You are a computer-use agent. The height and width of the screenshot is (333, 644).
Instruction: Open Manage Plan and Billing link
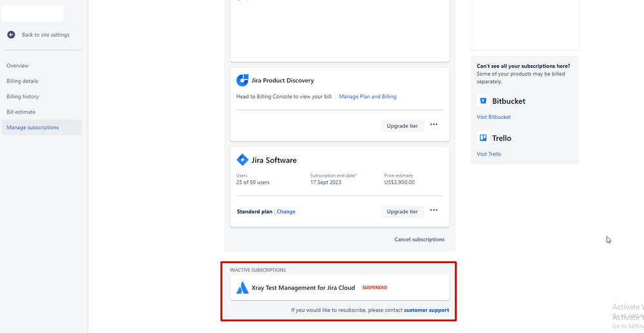click(x=367, y=97)
